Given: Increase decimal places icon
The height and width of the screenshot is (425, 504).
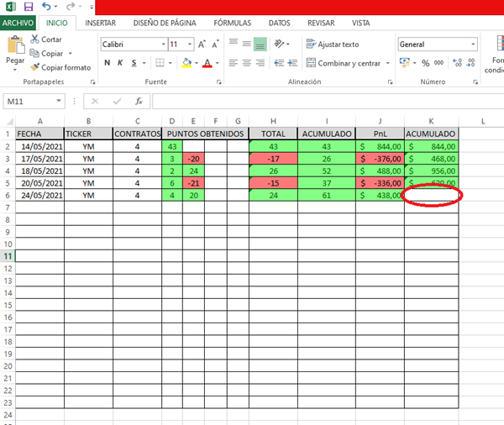Looking at the screenshot, I should 458,63.
